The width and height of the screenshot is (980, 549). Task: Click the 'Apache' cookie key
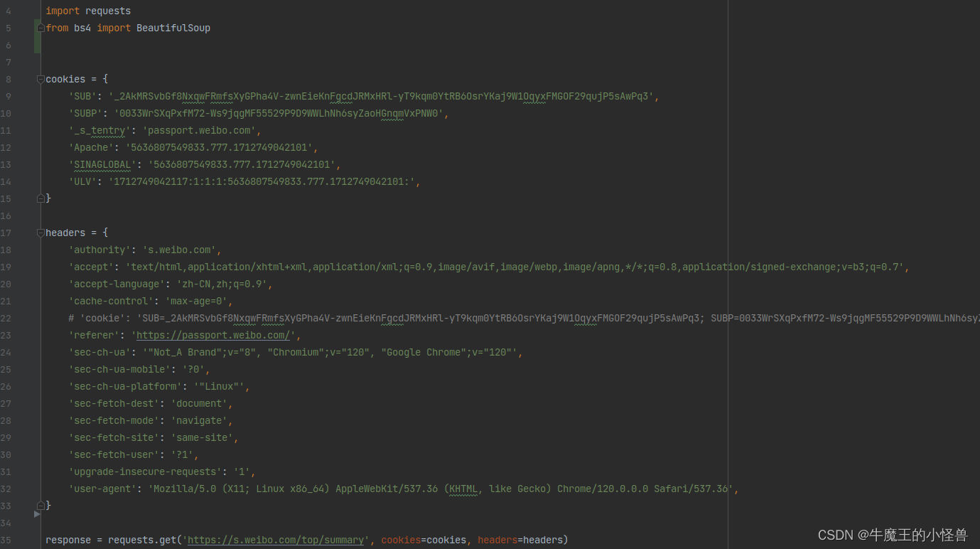(x=91, y=147)
